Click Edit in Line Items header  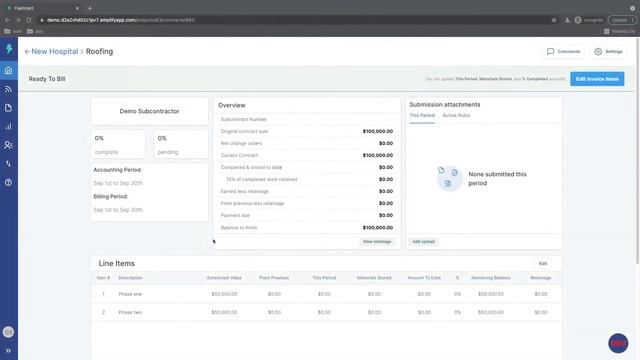(543, 264)
